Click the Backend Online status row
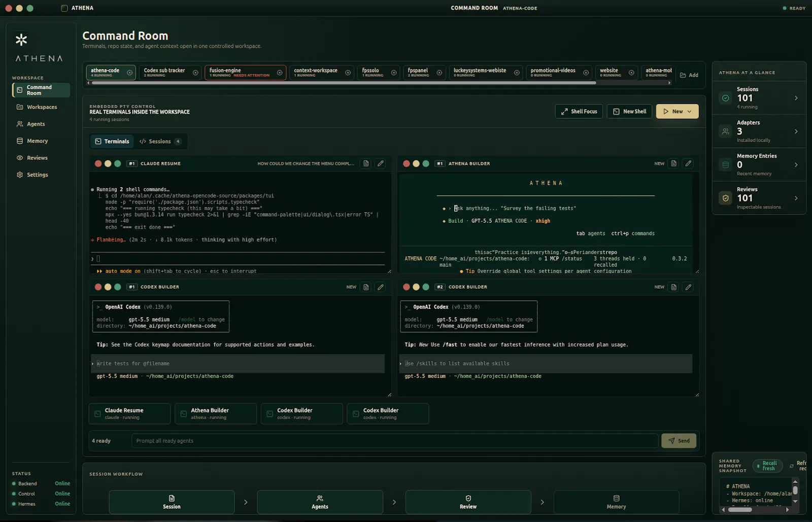This screenshot has width=812, height=522. click(x=41, y=483)
